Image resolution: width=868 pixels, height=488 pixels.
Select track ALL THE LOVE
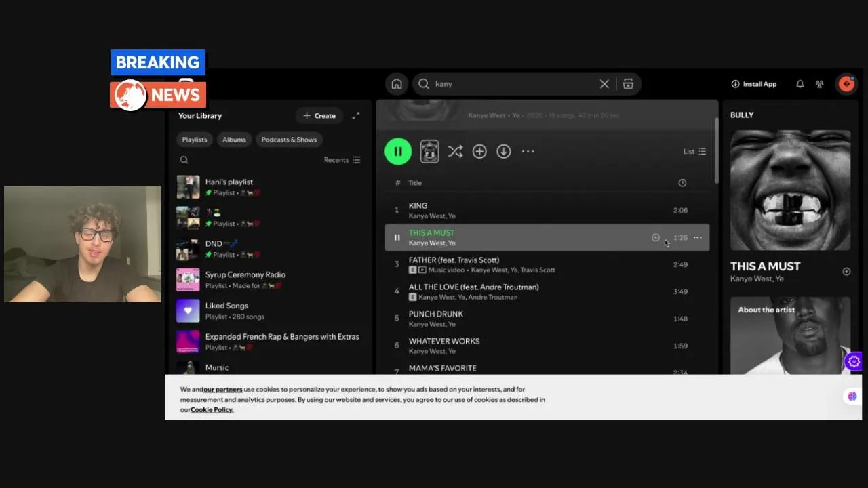point(547,291)
